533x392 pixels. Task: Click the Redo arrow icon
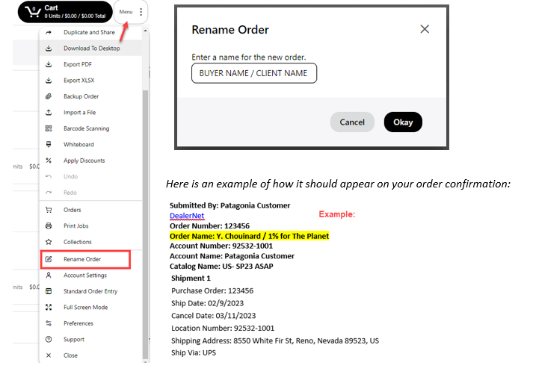(x=49, y=193)
